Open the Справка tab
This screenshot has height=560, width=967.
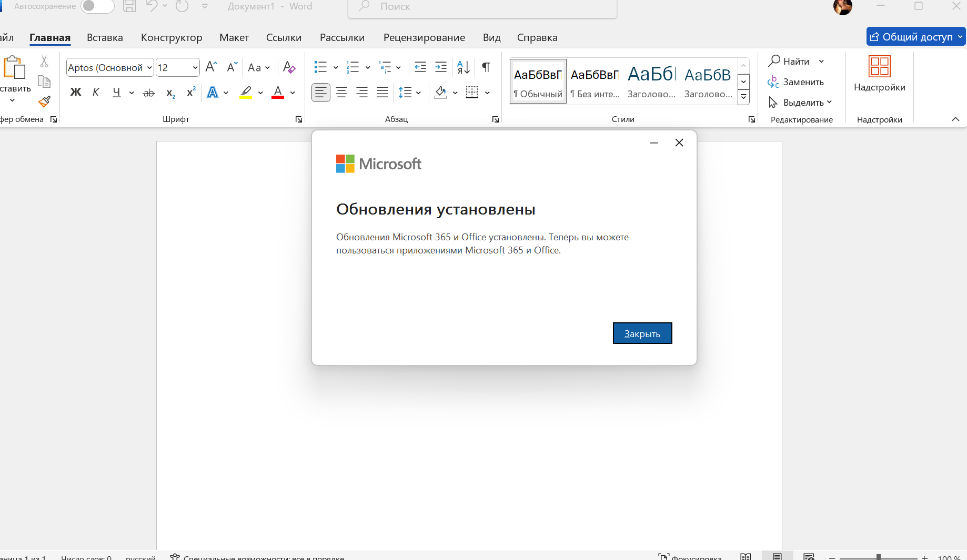tap(537, 37)
